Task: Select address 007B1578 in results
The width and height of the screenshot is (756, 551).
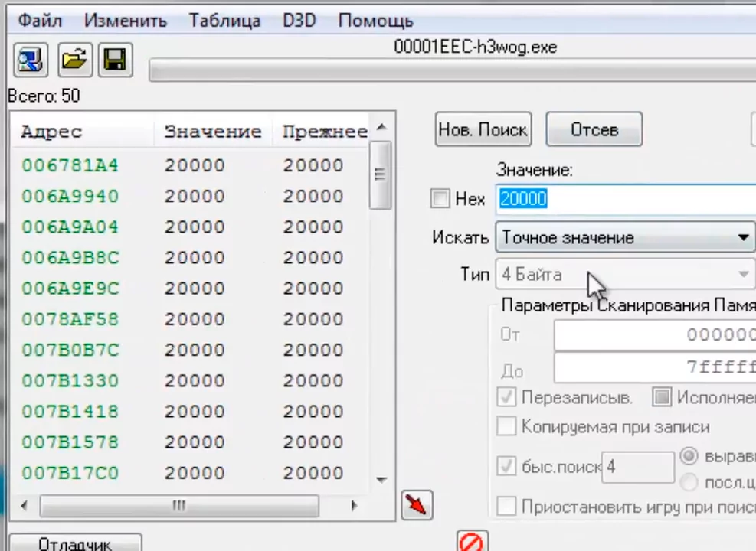Action: [x=70, y=442]
